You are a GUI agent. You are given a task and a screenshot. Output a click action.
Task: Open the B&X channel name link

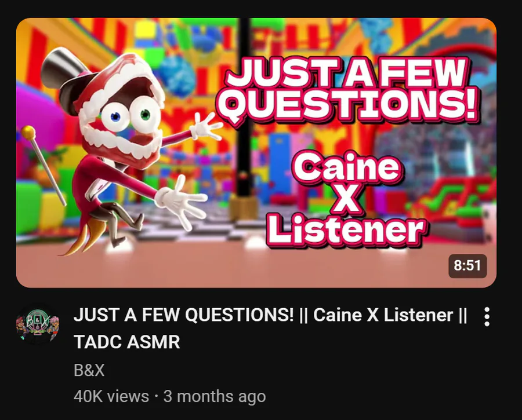pos(89,370)
